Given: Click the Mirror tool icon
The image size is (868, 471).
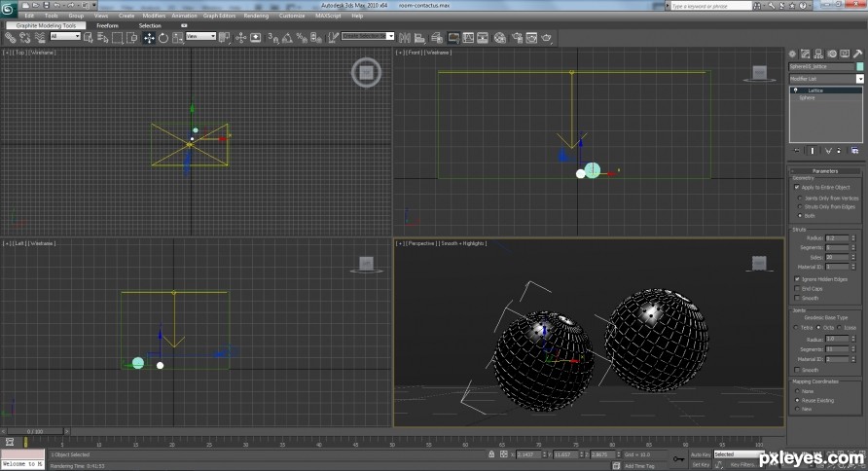Looking at the screenshot, I should point(405,38).
